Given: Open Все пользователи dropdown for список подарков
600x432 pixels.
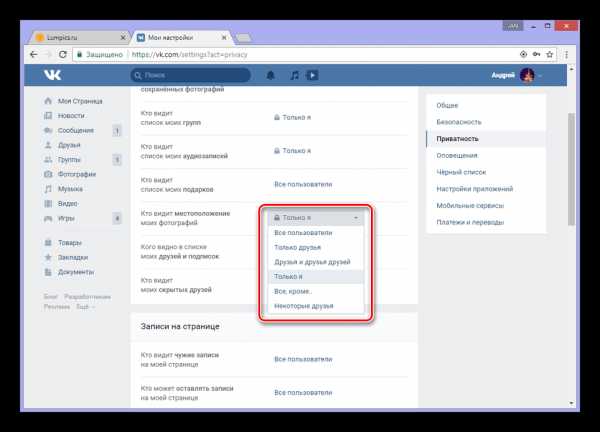Looking at the screenshot, I should coord(303,184).
